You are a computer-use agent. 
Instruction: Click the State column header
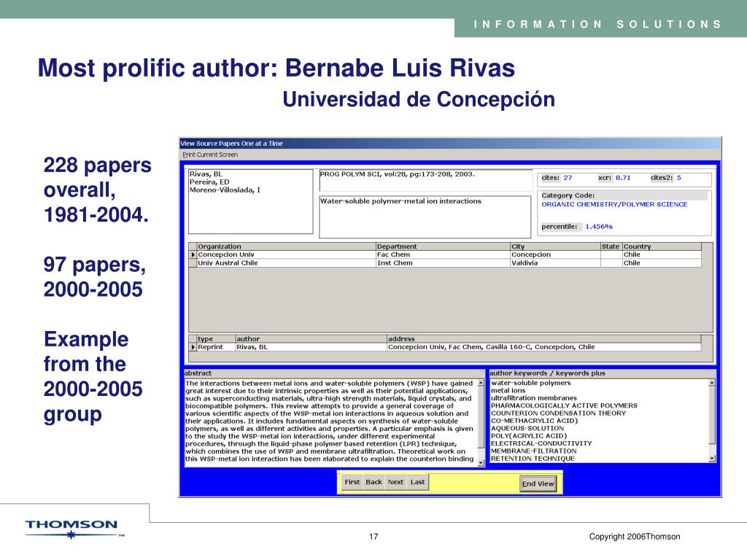tap(611, 246)
